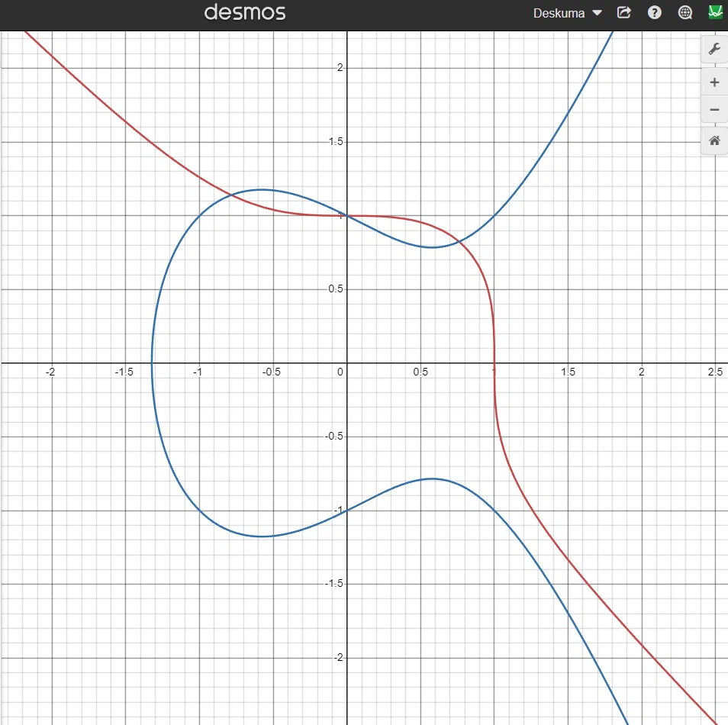Click x-axis label -2

[x=50, y=372]
